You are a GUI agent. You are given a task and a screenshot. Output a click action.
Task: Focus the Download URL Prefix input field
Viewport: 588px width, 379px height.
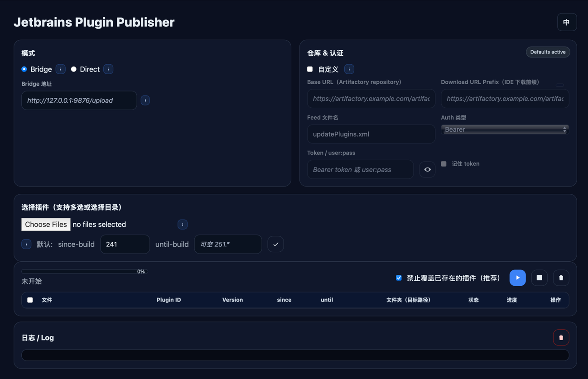coord(505,99)
